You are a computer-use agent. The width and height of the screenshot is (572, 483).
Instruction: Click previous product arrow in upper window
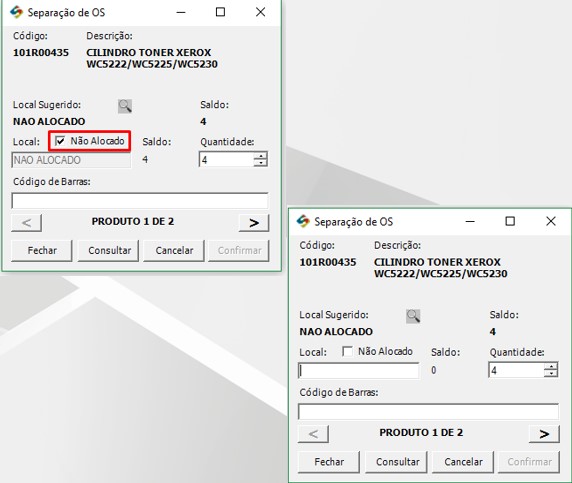coord(26,223)
